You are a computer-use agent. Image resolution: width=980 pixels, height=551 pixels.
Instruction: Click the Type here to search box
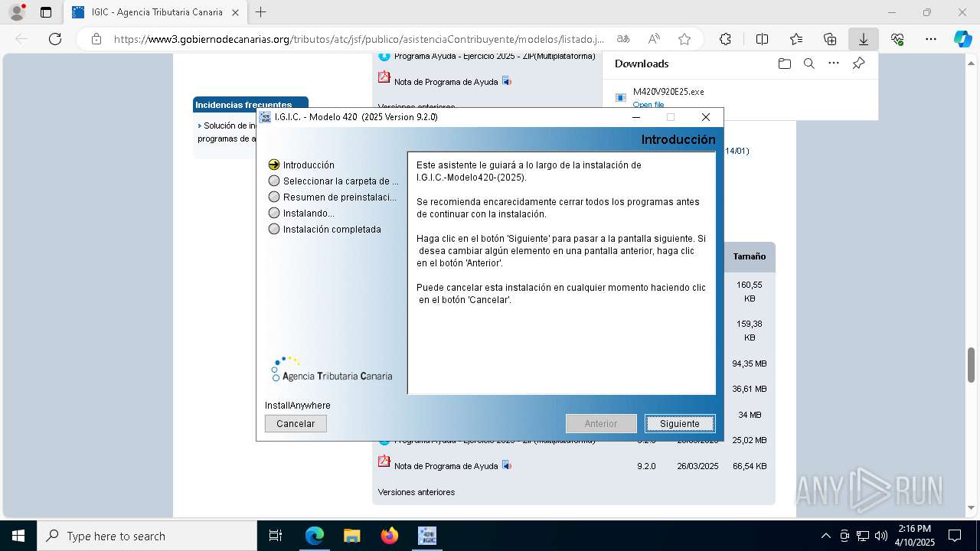(147, 536)
